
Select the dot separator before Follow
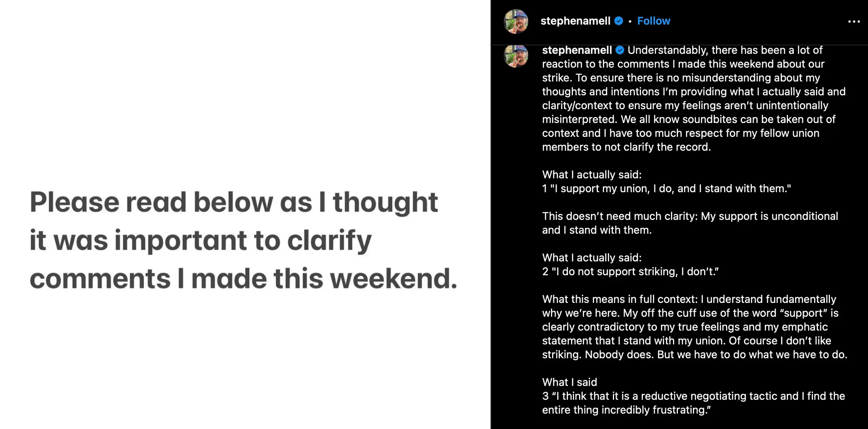(x=630, y=22)
